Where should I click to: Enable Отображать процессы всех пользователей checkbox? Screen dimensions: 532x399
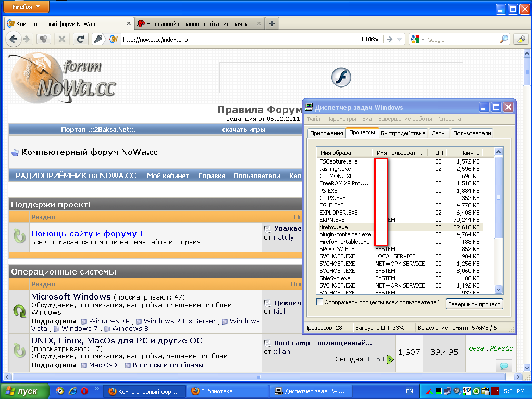coord(319,302)
